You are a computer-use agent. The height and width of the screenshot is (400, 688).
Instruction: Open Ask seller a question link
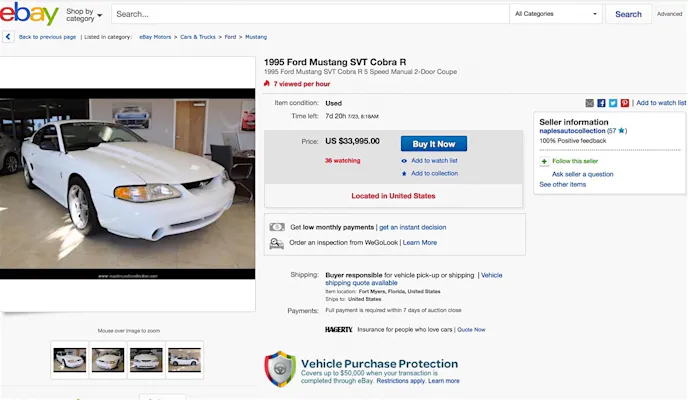point(583,174)
